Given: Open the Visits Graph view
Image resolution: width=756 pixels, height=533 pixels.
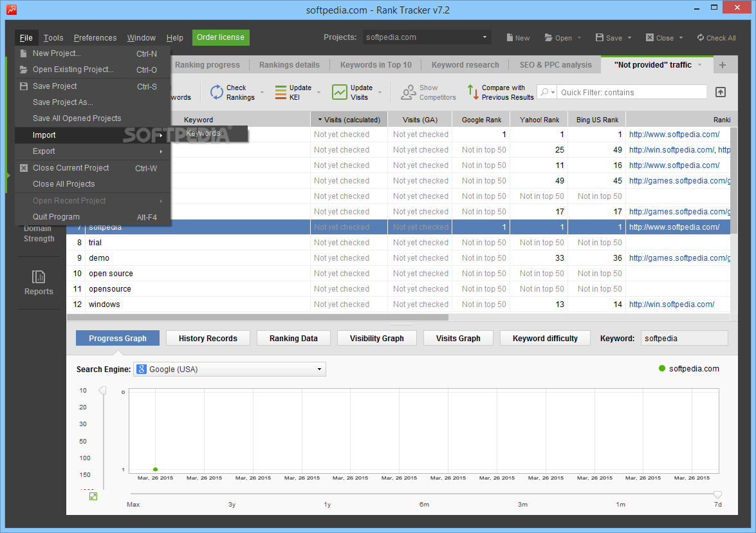Looking at the screenshot, I should pyautogui.click(x=458, y=338).
